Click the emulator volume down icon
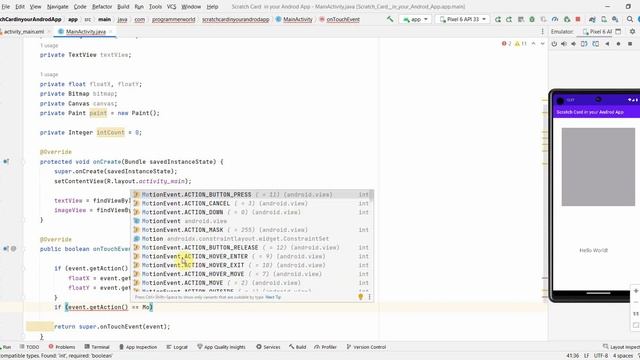 click(573, 44)
